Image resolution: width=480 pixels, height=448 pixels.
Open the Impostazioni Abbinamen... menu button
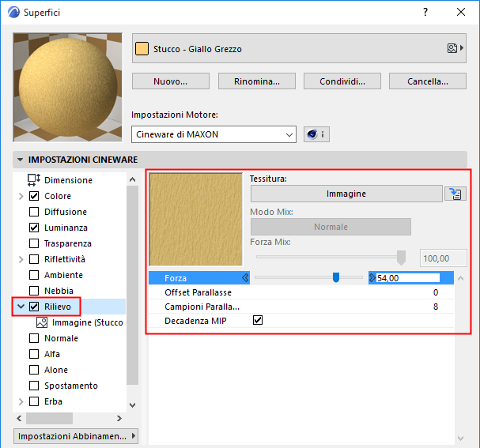[76, 436]
